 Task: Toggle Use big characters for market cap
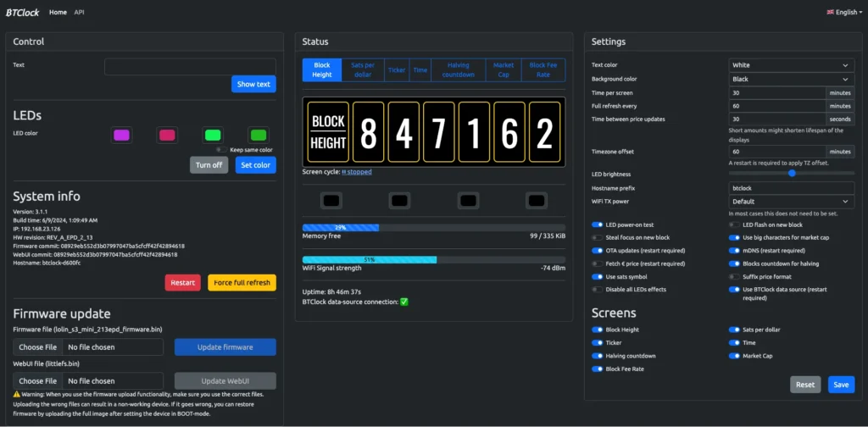tap(734, 237)
